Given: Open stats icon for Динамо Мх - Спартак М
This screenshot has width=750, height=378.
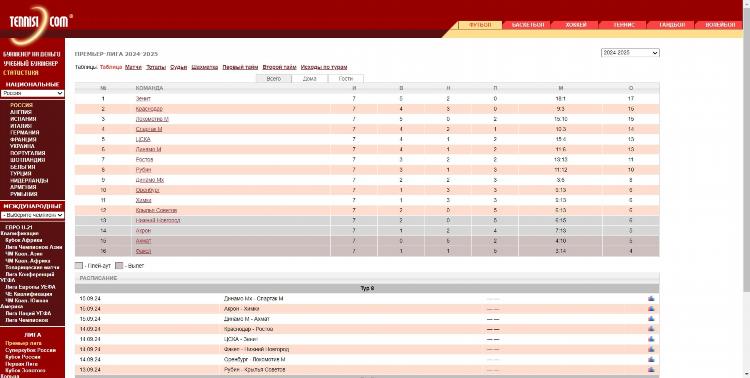Looking at the screenshot, I should point(651,299).
